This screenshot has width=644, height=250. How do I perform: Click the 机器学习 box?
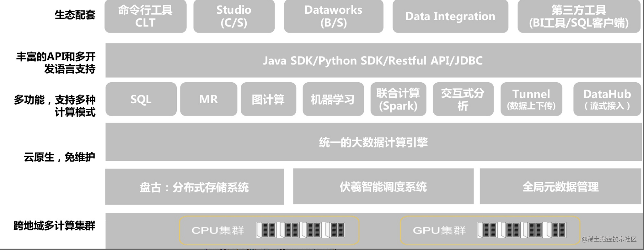[333, 99]
